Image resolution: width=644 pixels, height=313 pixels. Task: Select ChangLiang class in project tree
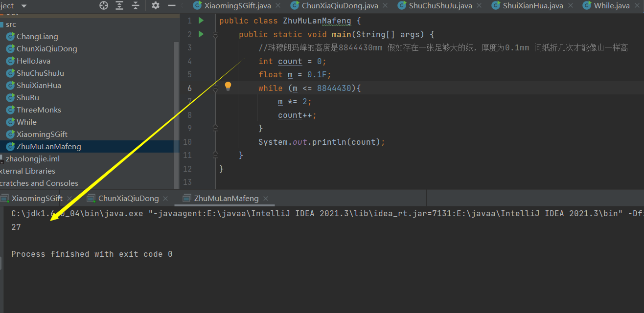(x=37, y=36)
